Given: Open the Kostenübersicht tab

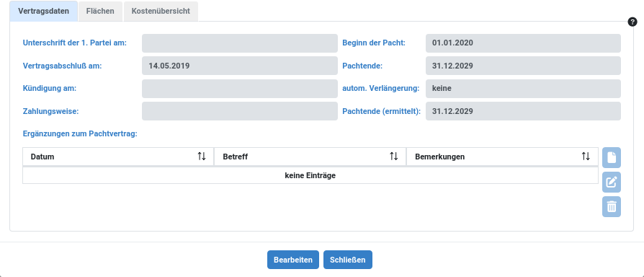Looking at the screenshot, I should pyautogui.click(x=161, y=11).
